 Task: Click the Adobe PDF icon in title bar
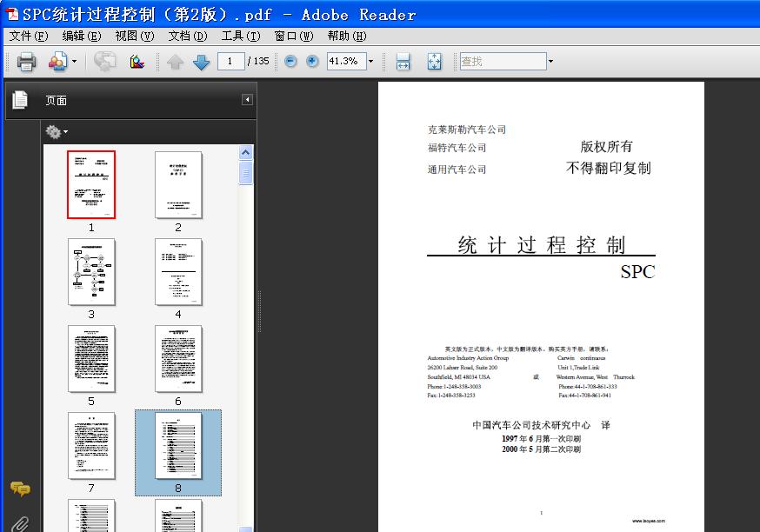(x=11, y=14)
